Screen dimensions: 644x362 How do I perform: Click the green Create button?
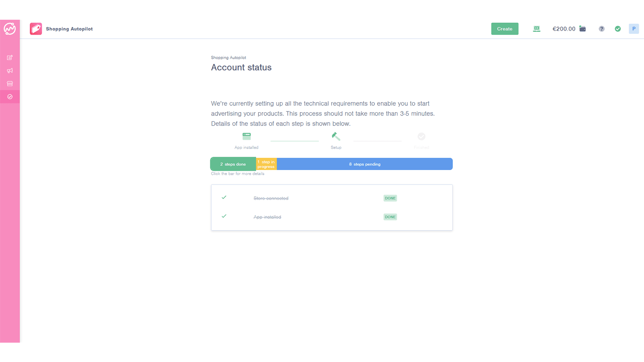coord(504,29)
